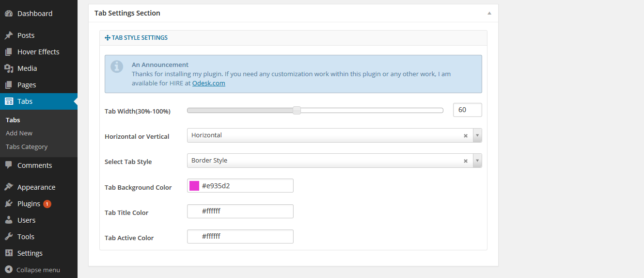This screenshot has width=644, height=278.
Task: Click the Tab Width value field
Action: [467, 110]
